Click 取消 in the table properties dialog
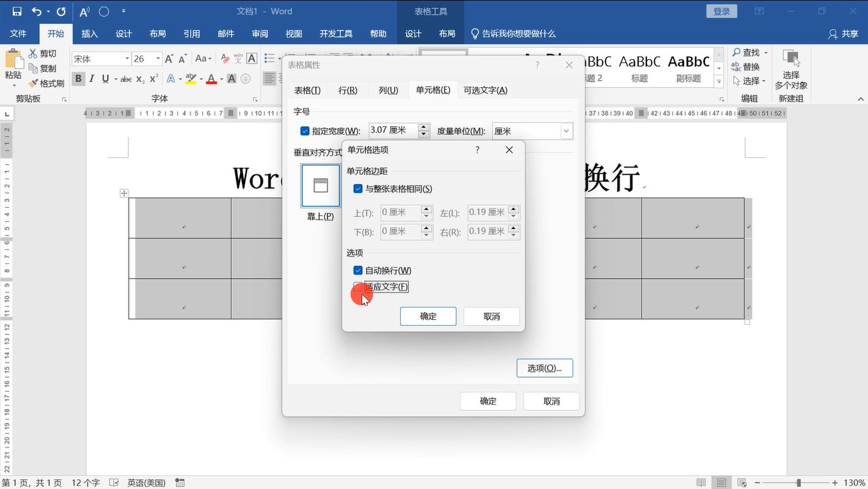 click(552, 401)
